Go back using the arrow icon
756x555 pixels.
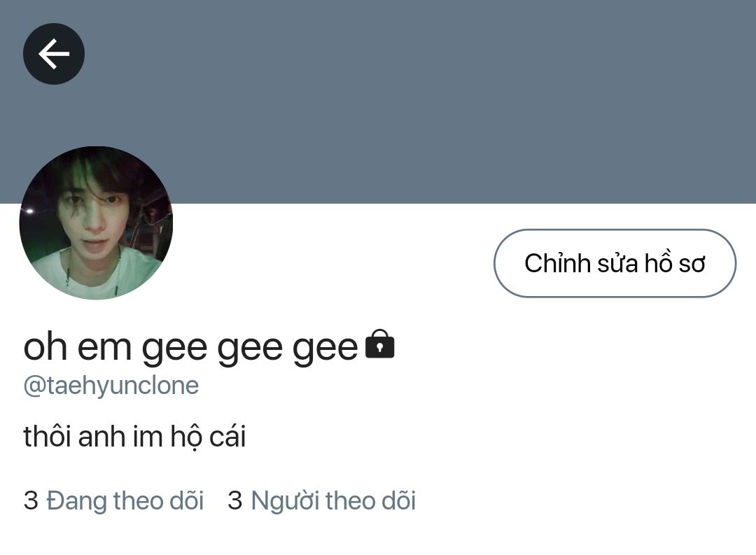tap(53, 53)
